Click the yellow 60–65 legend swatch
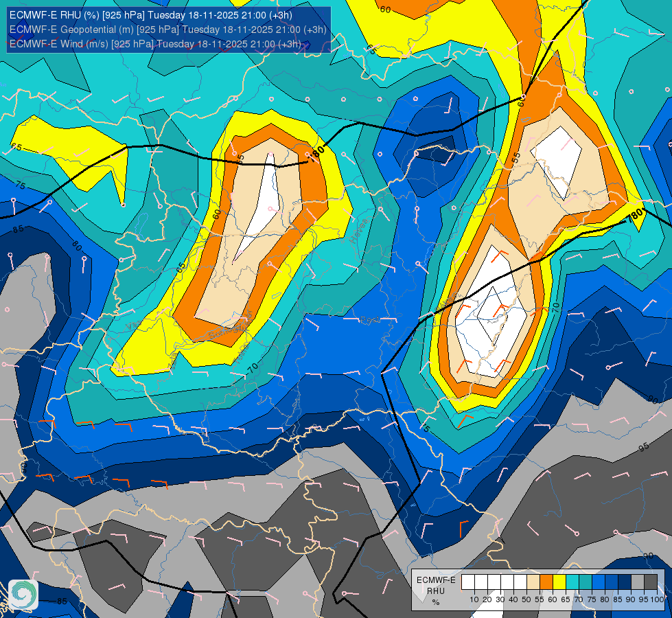 click(559, 582)
